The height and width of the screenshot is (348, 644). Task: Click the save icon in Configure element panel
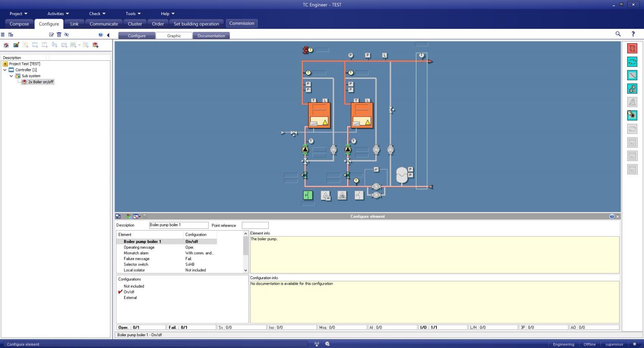click(x=118, y=216)
